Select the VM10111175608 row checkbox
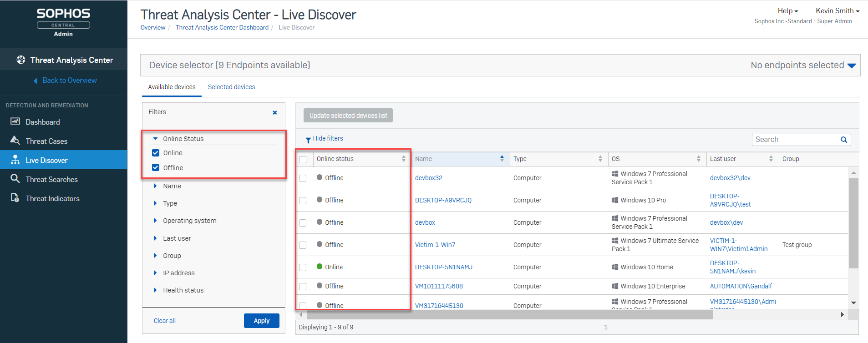 [303, 287]
